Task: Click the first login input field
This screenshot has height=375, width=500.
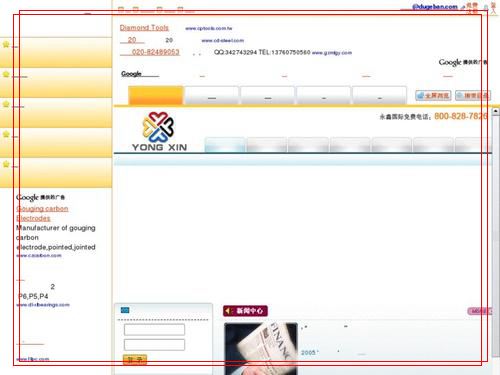Action: click(154, 329)
